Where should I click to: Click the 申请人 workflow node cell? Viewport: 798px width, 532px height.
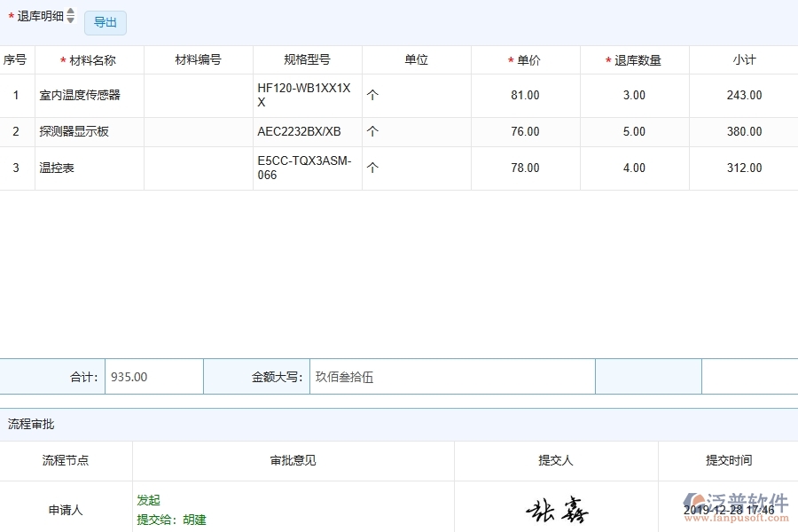pyautogui.click(x=65, y=510)
